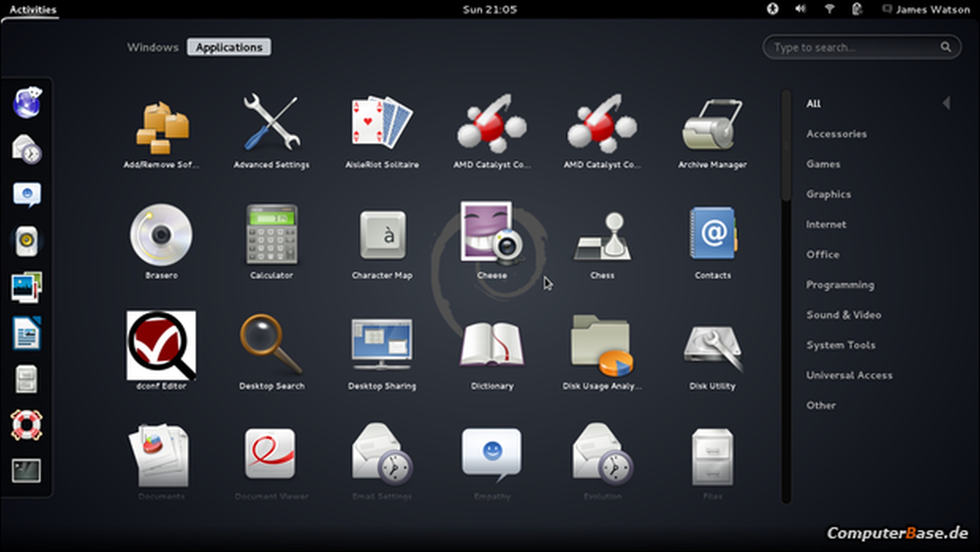Focus the Type to search field
Screen dimensions: 980x552
click(x=854, y=48)
